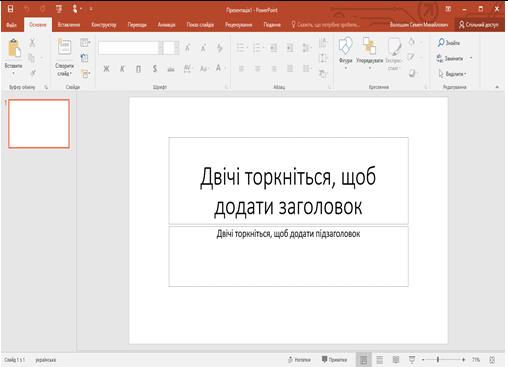Switch to the Переходи tab
The width and height of the screenshot is (508, 367).
tap(137, 25)
